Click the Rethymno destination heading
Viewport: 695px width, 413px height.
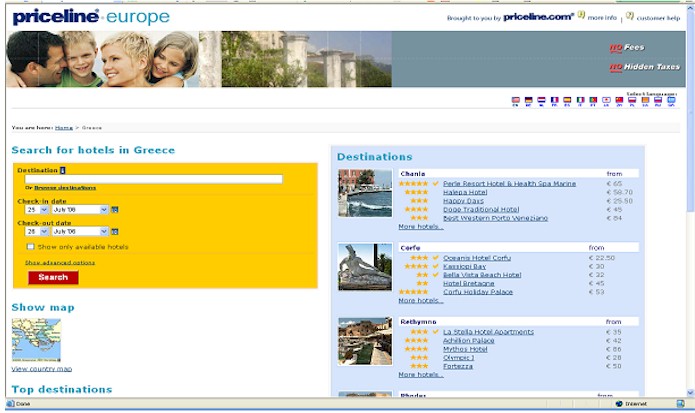point(418,322)
